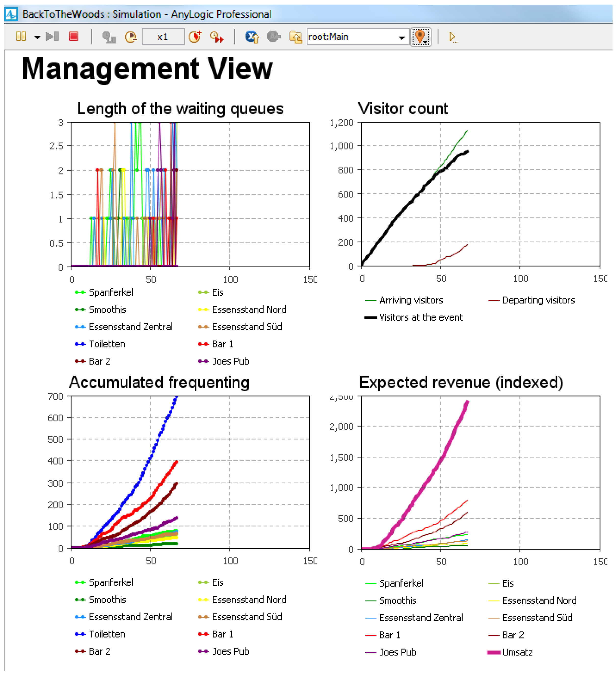
Task: Expand the root:Main navigation combo box
Action: point(358,37)
